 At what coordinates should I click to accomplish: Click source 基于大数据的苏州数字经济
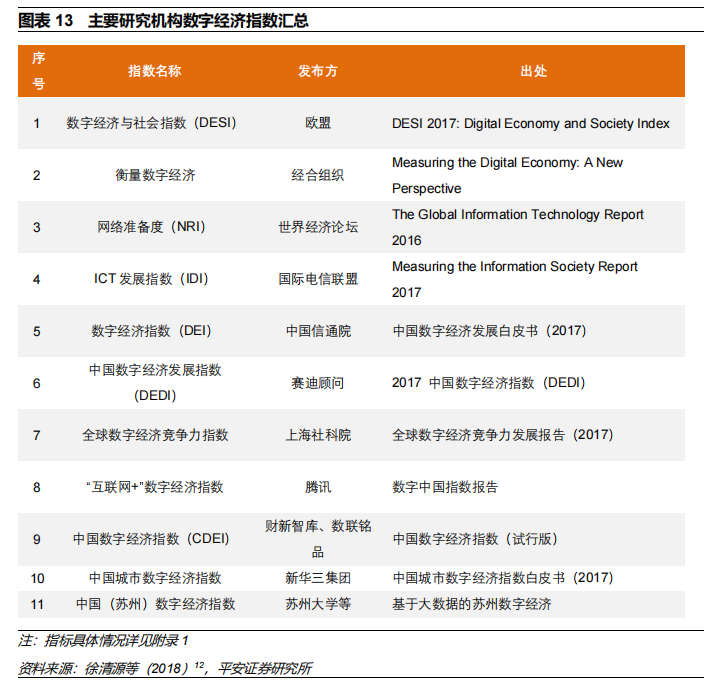[472, 604]
